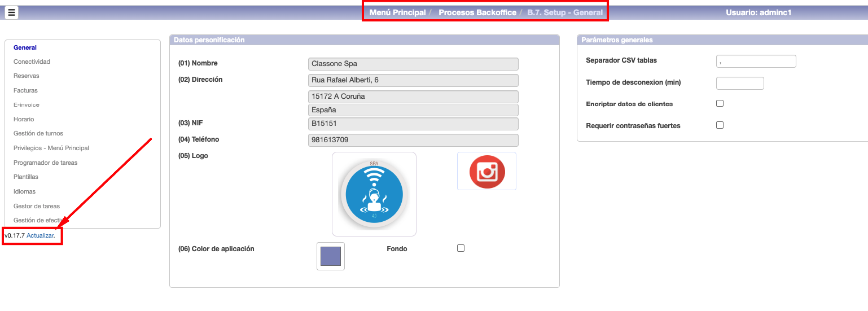This screenshot has width=868, height=311.
Task: Open Programador de tareas section
Action: click(x=45, y=163)
